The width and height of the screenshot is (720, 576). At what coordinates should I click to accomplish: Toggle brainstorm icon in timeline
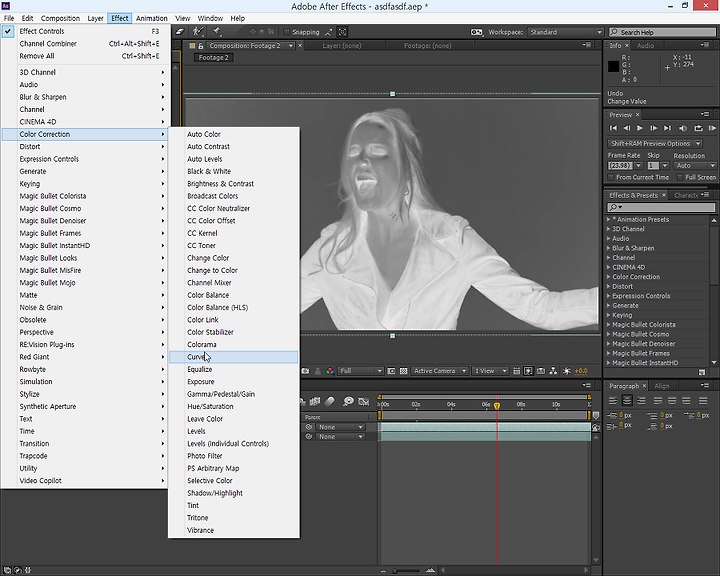coord(349,401)
